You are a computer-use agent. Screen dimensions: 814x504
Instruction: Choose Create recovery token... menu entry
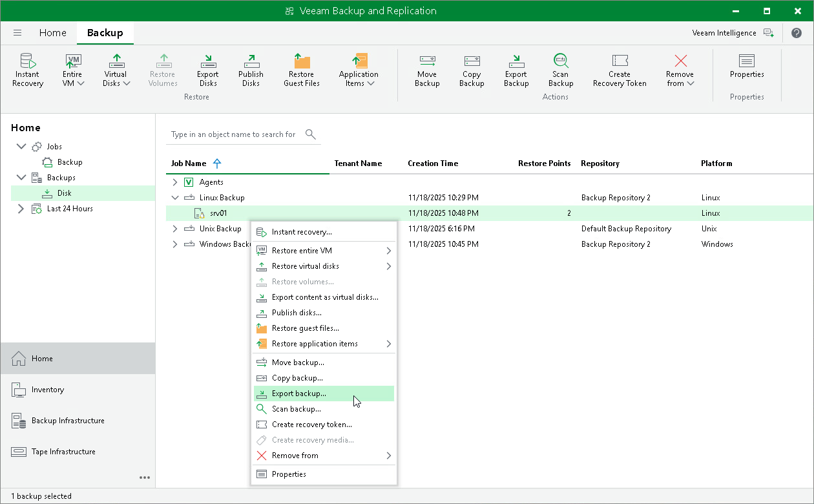coord(324,425)
